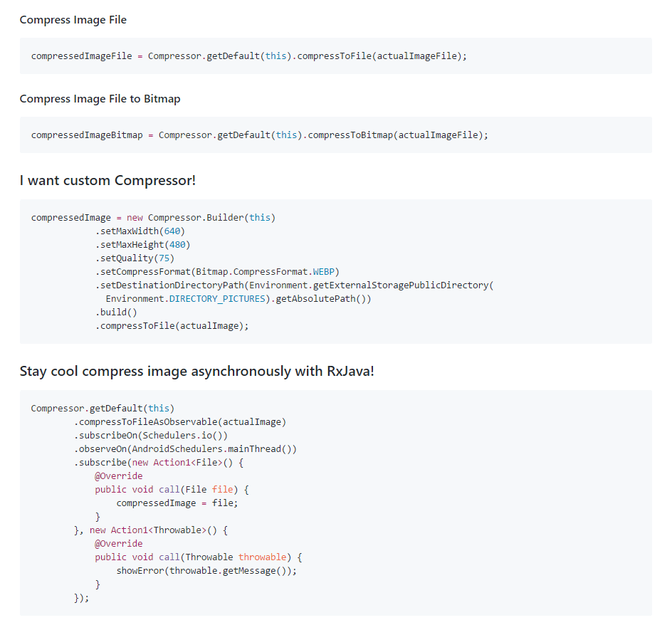Click the .setDestinationDirectoryPath code line
Screen dimensions: 672x625
click(294, 285)
